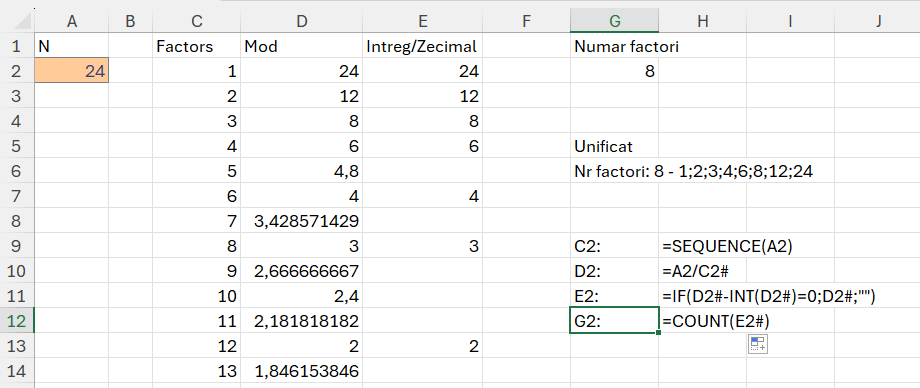Image resolution: width=920 pixels, height=388 pixels.
Task: Select the 'Unificat' cell
Action: point(614,146)
